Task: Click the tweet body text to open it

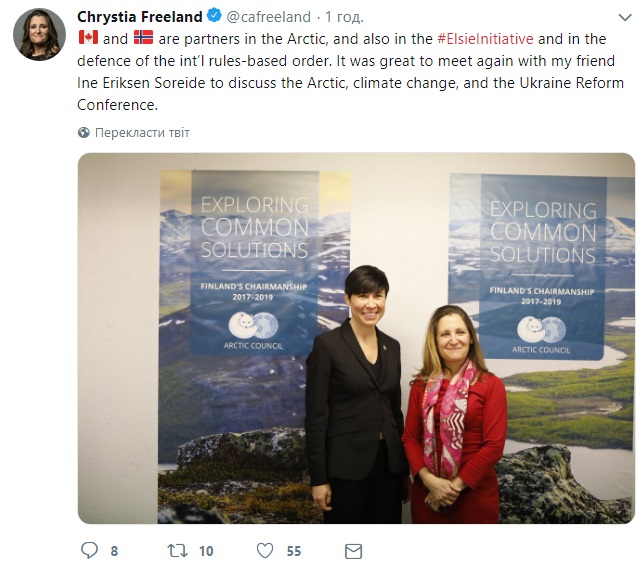Action: 350,72
